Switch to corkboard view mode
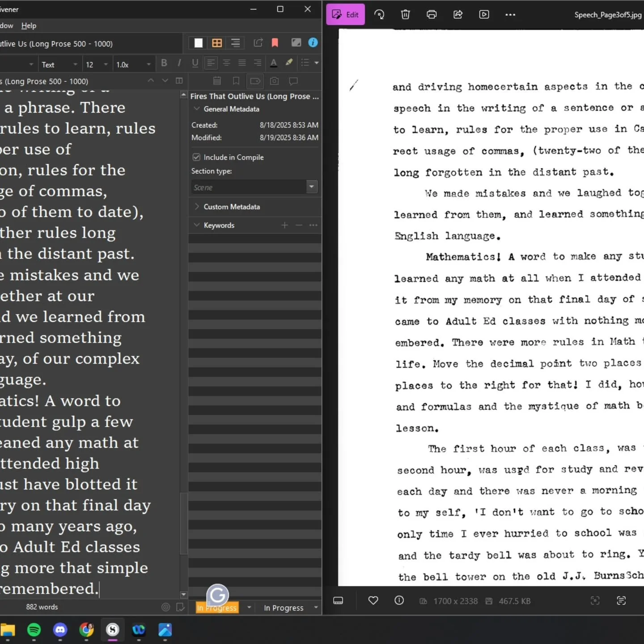644x644 pixels. point(217,42)
